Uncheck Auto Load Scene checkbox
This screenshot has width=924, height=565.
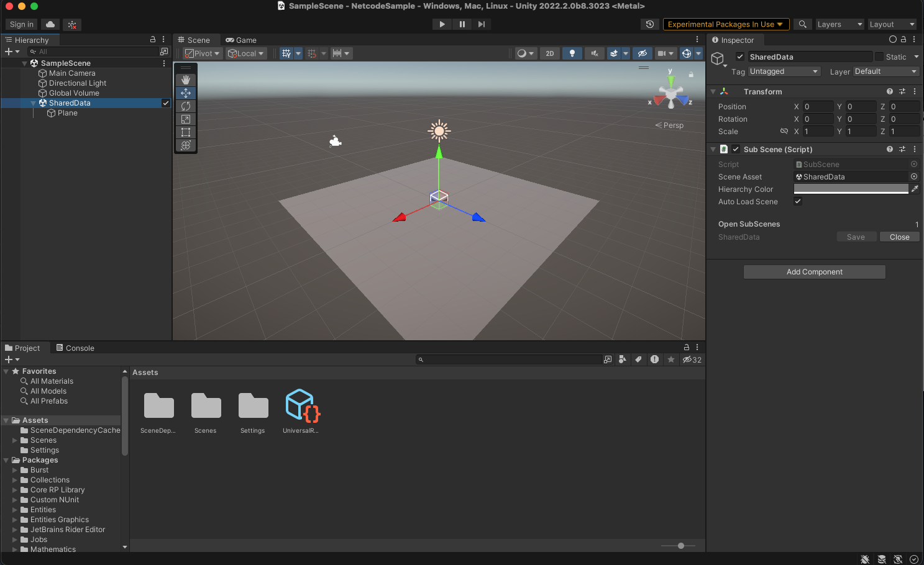[798, 202]
